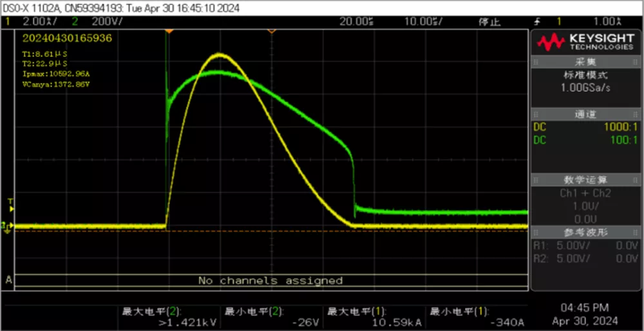Click the rising-edge trigger slope icon

(536, 22)
